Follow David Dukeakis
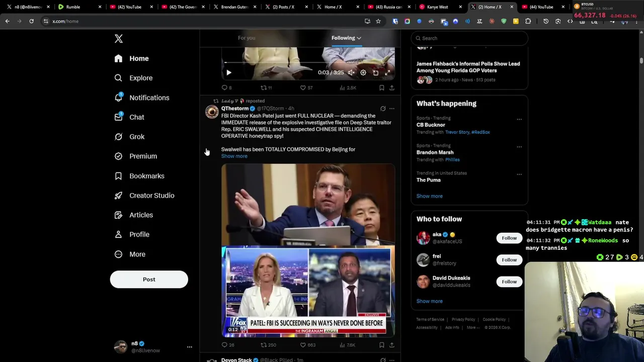 click(509, 282)
